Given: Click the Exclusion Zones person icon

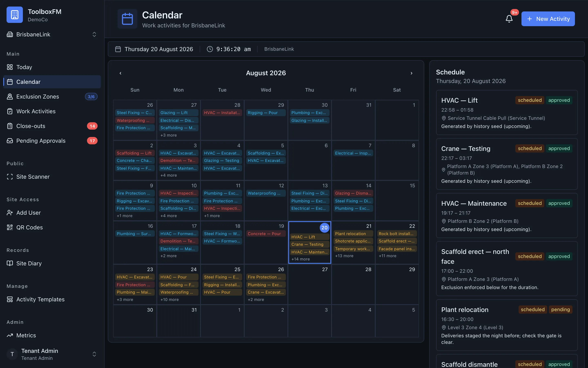Looking at the screenshot, I should click(x=10, y=96).
